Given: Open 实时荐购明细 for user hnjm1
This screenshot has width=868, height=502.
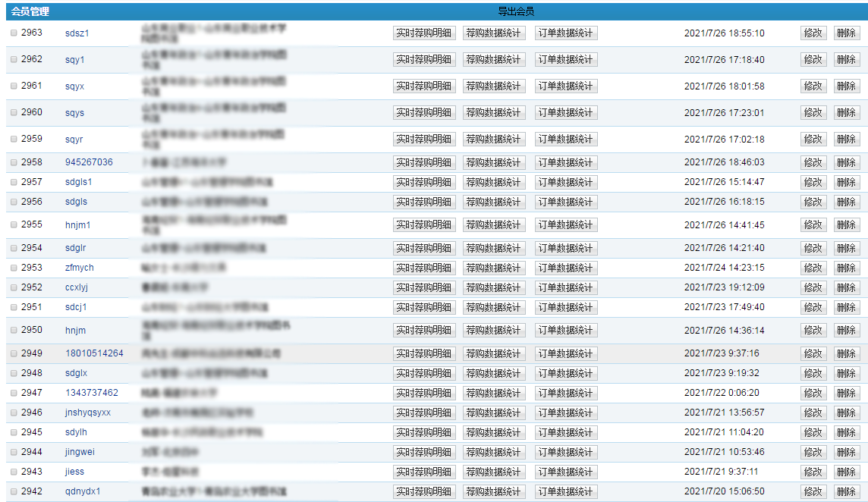Looking at the screenshot, I should coord(424,225).
